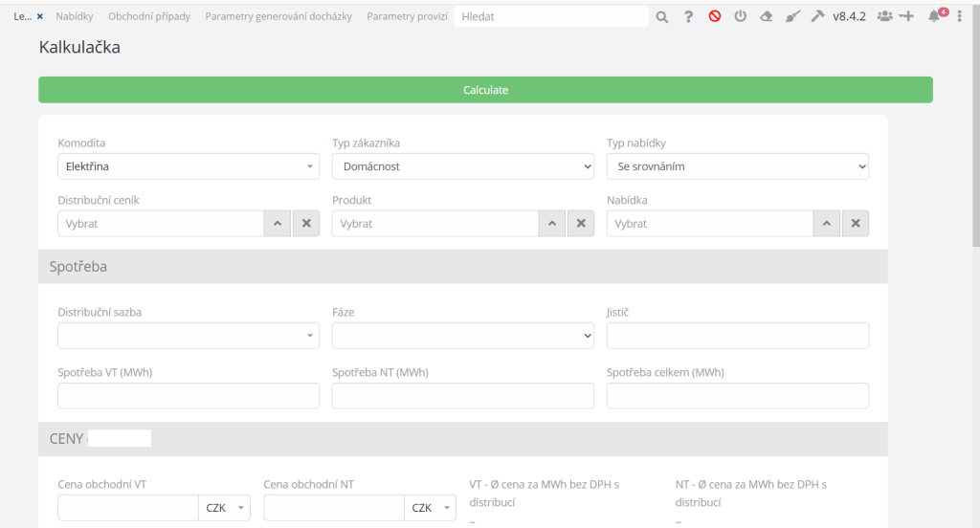Clear the Produkt field with X button
Screen dimensions: 980x528
click(x=580, y=224)
